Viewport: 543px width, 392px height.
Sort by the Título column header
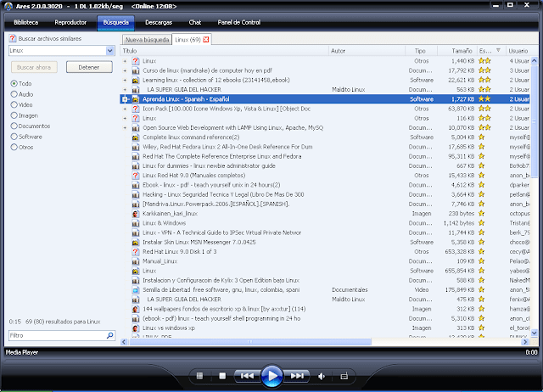point(224,51)
